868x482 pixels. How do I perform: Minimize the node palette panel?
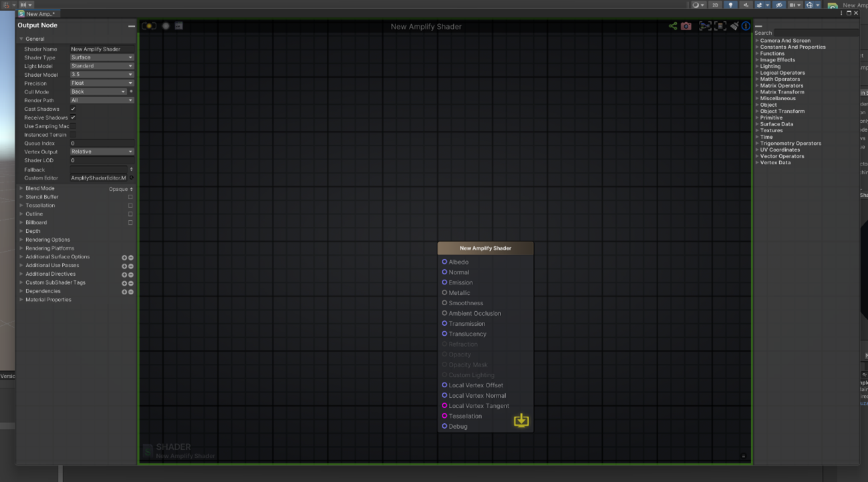pyautogui.click(x=758, y=26)
